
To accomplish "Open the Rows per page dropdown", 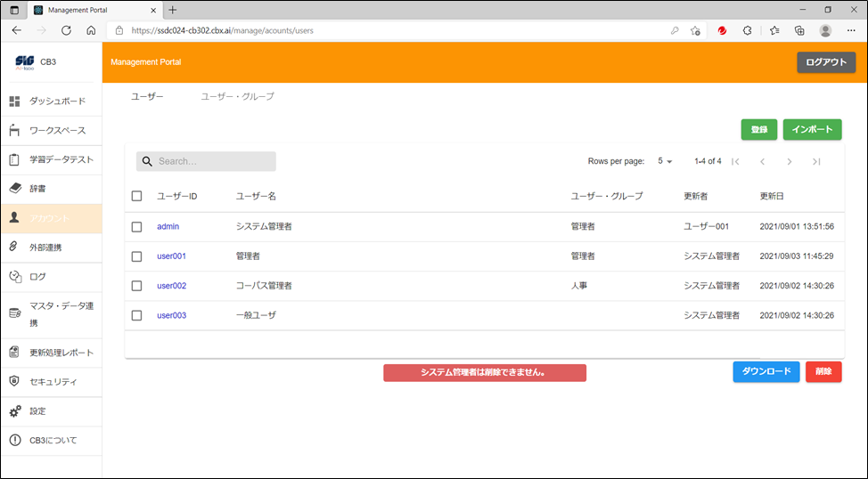I will [665, 161].
